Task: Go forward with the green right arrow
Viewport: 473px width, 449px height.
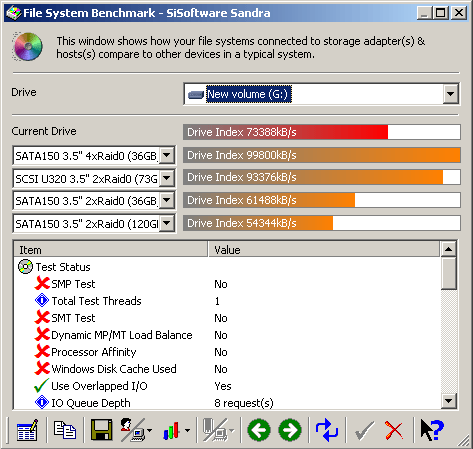Action: (290, 430)
